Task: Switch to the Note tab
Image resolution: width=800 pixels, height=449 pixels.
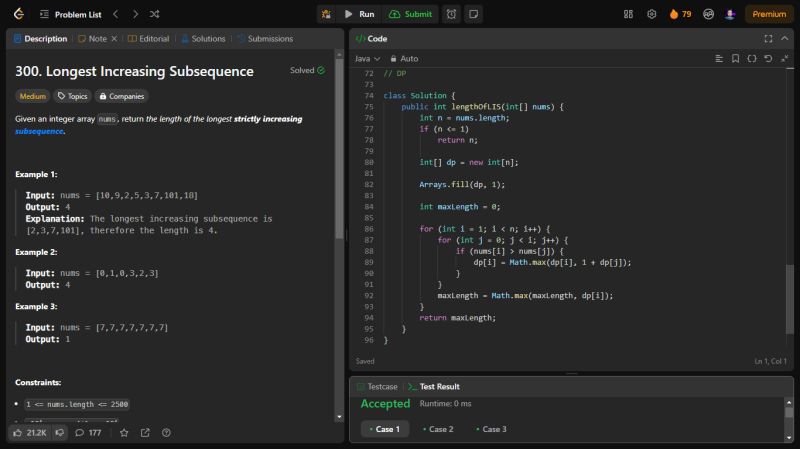Action: [x=92, y=39]
